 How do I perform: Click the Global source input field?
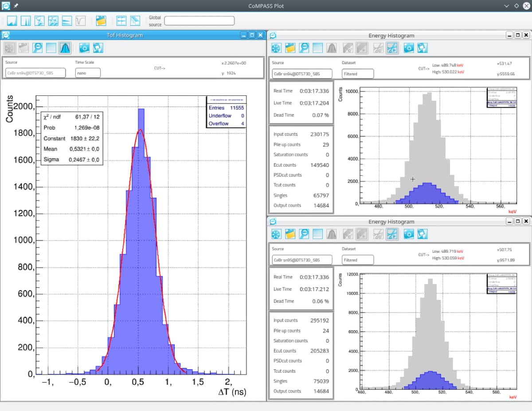(199, 21)
